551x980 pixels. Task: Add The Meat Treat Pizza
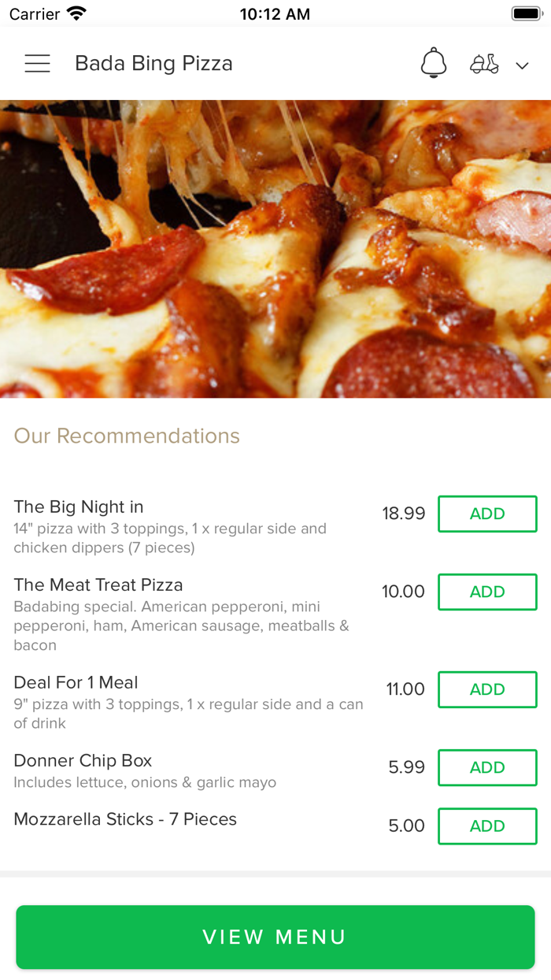(486, 592)
